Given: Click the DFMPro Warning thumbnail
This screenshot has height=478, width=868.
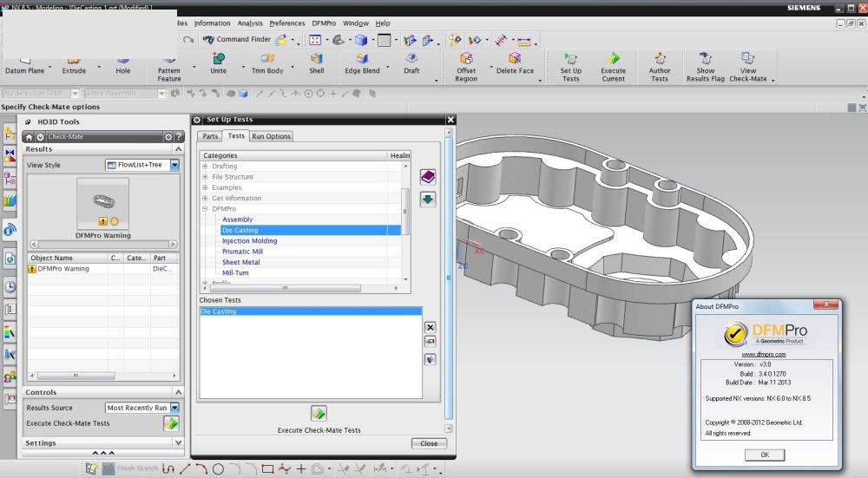Looking at the screenshot, I should point(103,204).
